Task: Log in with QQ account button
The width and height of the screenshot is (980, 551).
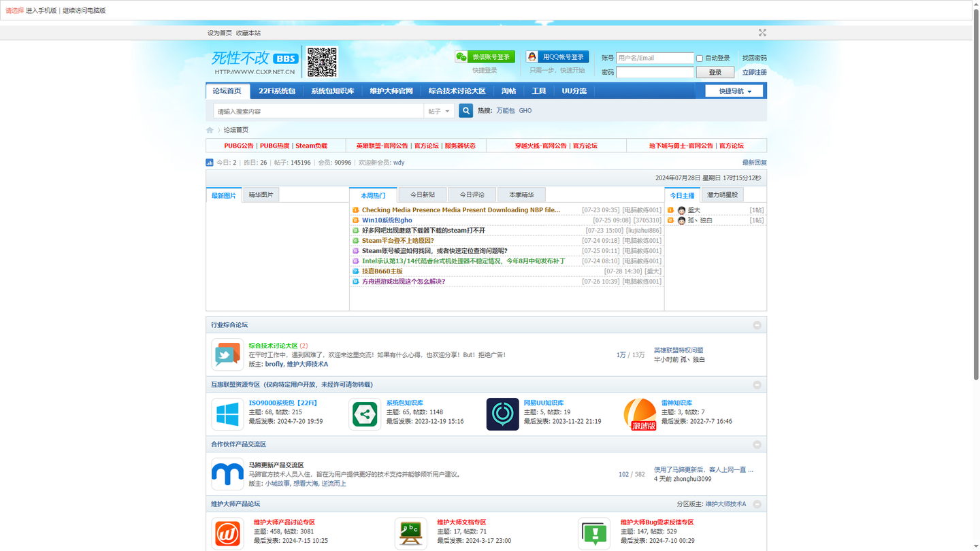Action: tap(557, 57)
